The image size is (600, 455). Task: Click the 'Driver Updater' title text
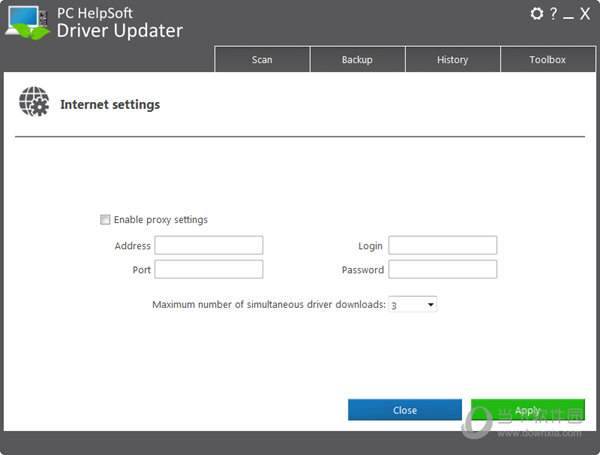(x=120, y=31)
